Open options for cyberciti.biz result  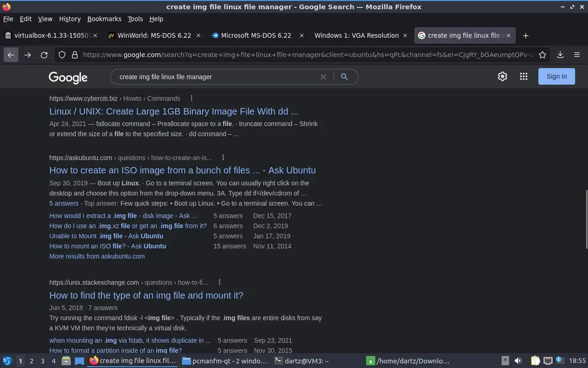192,98
